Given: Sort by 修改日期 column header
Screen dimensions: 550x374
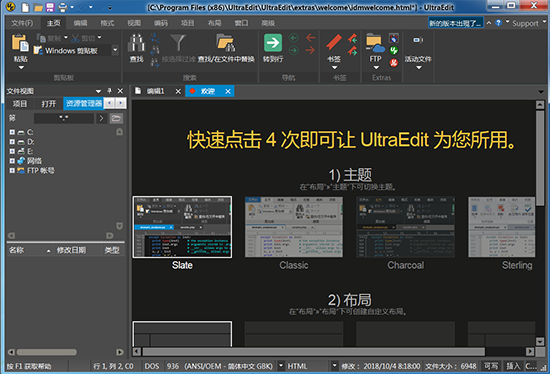Looking at the screenshot, I should [71, 250].
